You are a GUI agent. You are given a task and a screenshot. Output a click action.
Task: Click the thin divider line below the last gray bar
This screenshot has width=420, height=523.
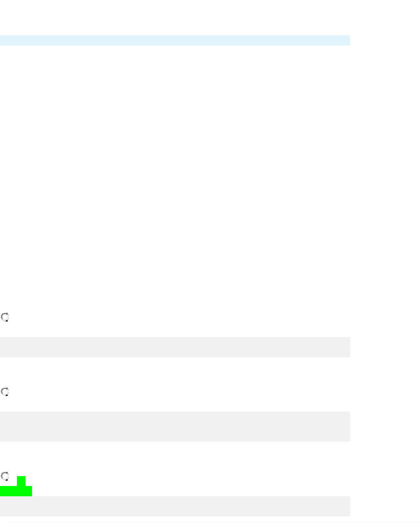[x=210, y=523]
